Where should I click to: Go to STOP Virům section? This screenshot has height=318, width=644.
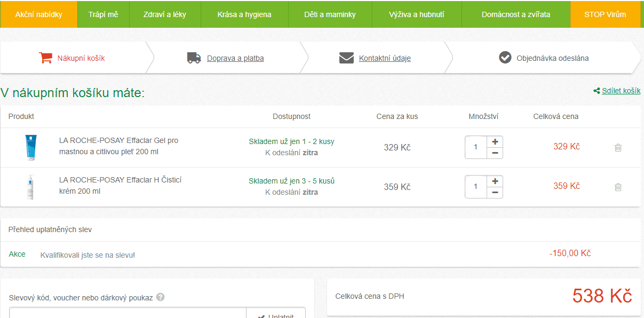coord(605,14)
